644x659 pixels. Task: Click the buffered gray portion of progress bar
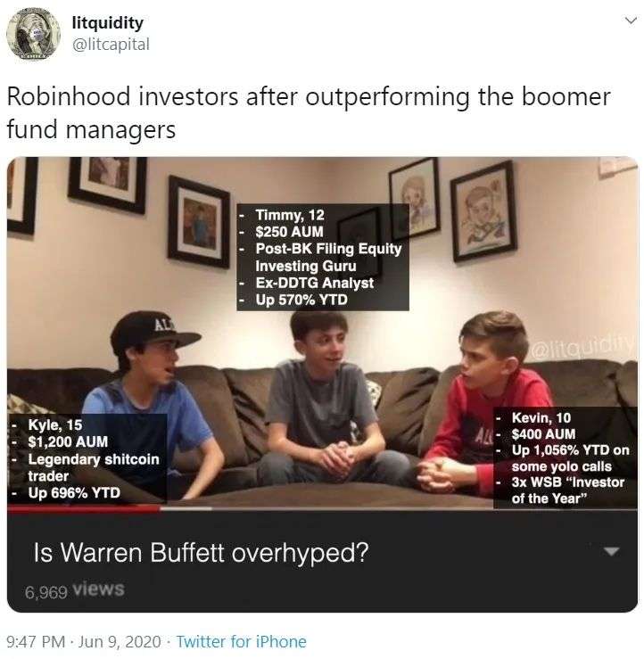click(186, 508)
